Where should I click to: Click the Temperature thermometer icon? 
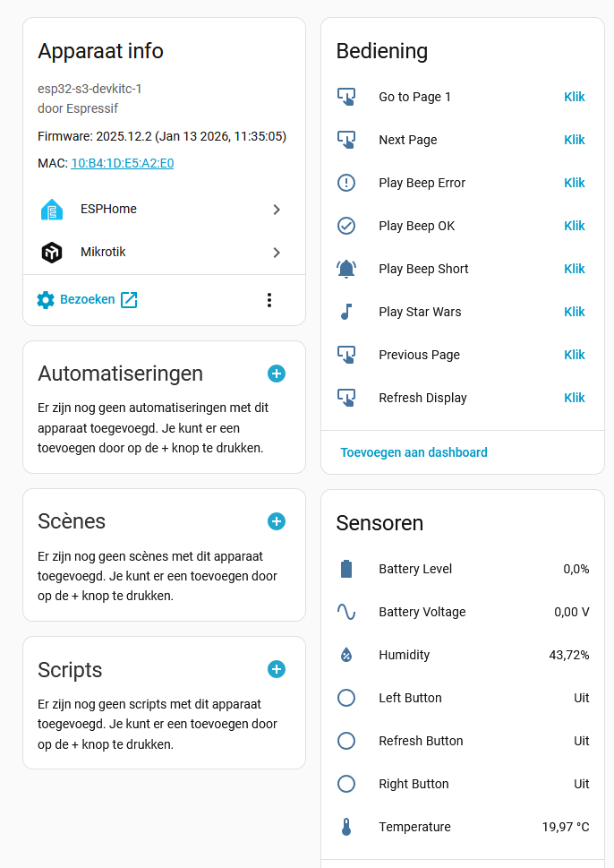346,827
